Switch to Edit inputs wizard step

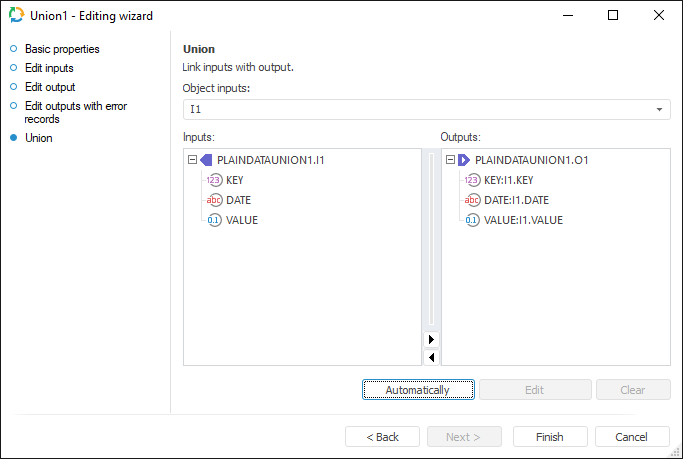click(x=49, y=68)
